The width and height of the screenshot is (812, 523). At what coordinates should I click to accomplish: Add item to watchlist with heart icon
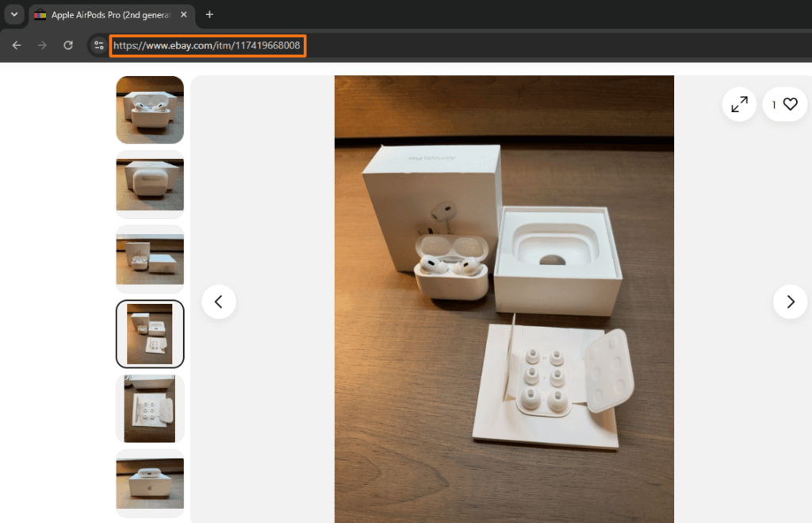coord(784,104)
